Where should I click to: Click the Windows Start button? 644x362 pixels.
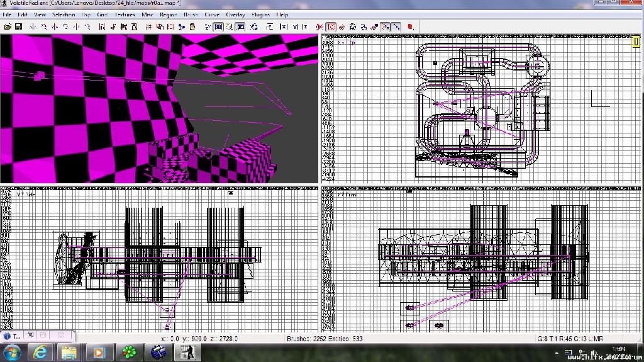point(12,352)
